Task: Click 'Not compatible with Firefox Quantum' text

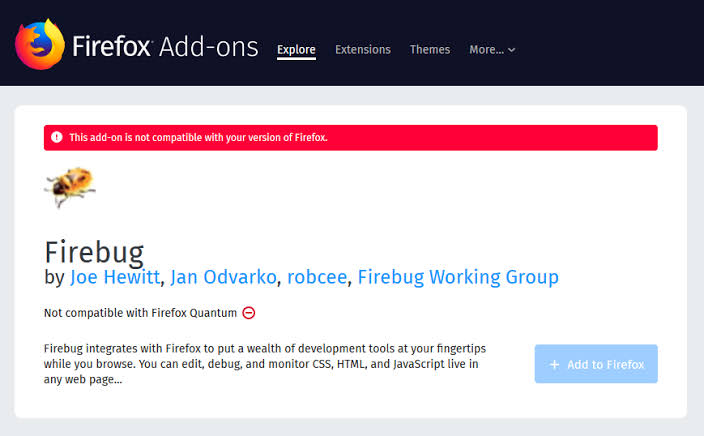Action: pyautogui.click(x=140, y=313)
